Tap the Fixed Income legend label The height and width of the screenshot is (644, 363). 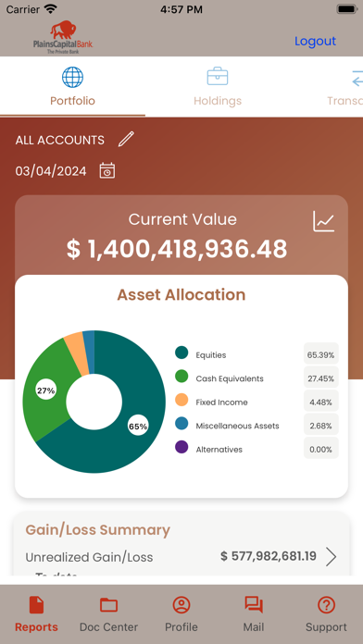tap(221, 402)
